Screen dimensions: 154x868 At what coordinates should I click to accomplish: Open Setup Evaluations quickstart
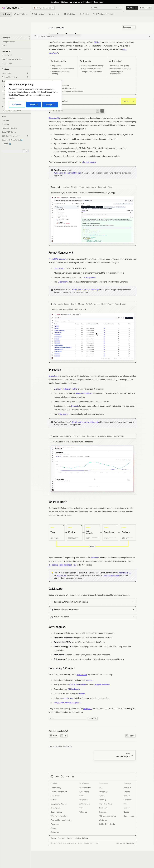(92, 617)
